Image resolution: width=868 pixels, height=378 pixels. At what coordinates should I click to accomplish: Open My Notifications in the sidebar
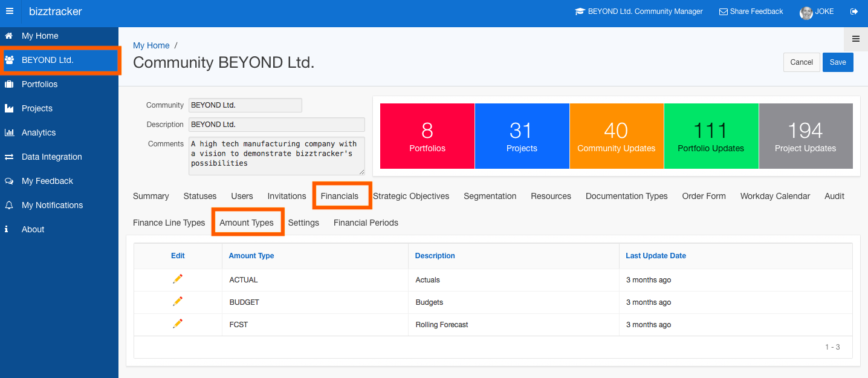[59, 205]
